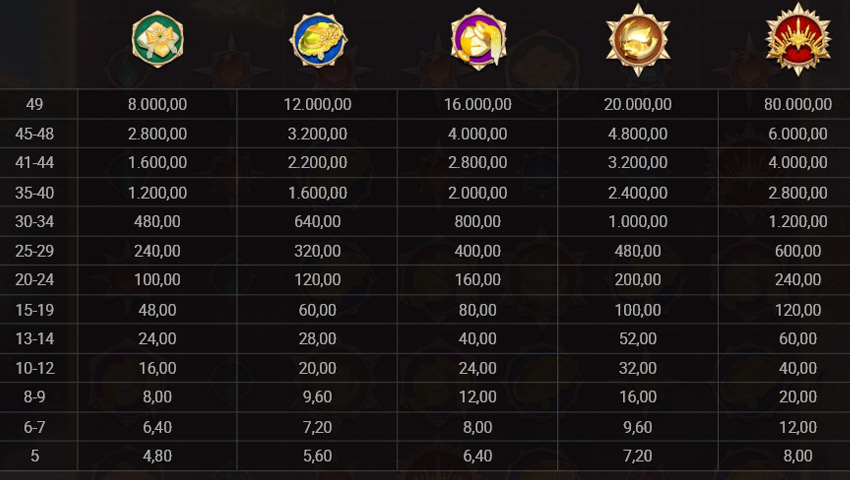850x480 pixels.
Task: Click the 52,00 payout value
Action: coord(638,339)
